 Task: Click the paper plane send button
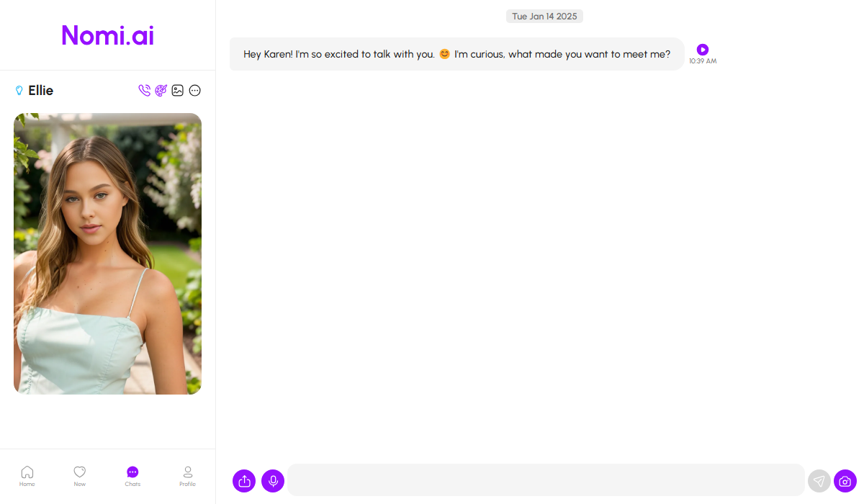[819, 481]
